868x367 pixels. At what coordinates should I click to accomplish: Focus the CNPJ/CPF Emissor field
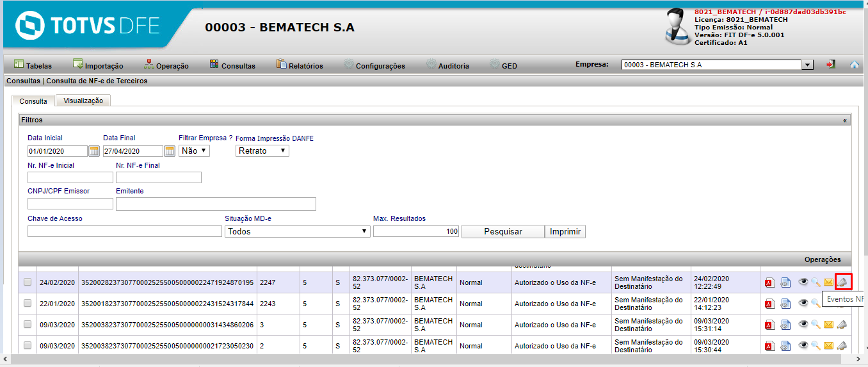coord(70,204)
